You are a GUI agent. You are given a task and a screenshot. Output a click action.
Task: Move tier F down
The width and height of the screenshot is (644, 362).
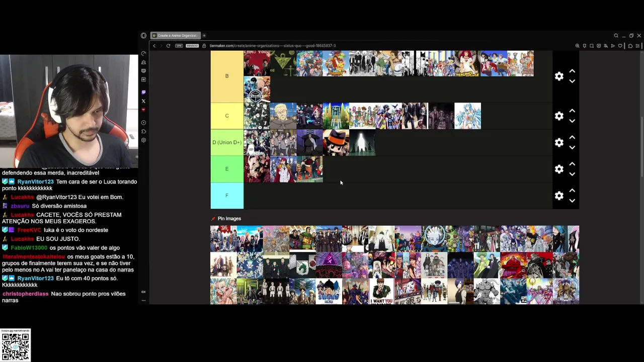[572, 201]
